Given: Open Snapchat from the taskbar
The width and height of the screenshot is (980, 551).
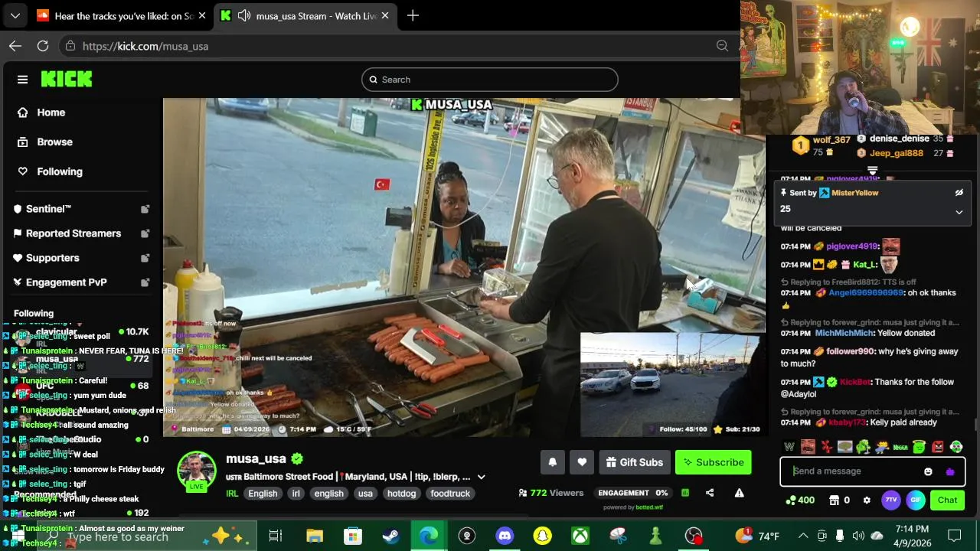Looking at the screenshot, I should (x=542, y=536).
